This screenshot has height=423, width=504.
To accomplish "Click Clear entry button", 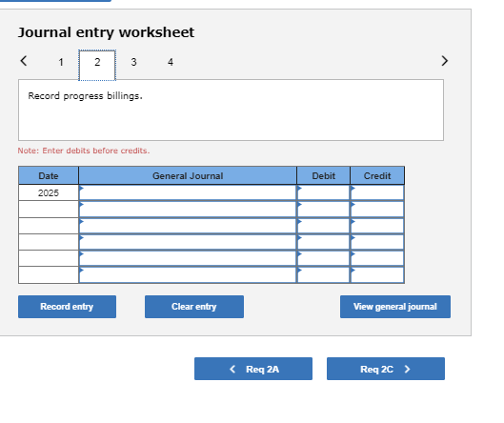I will 194,307.
